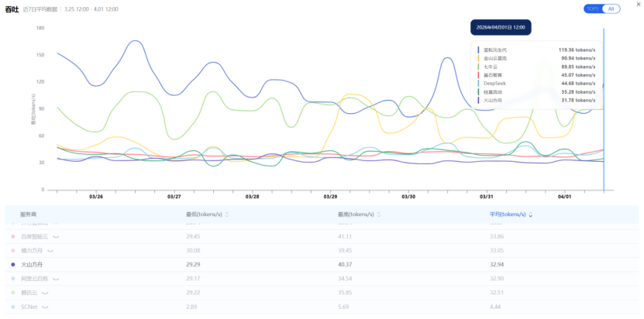
Task: Click tooltip entry 89.85 tokens/s
Action: coord(578,67)
